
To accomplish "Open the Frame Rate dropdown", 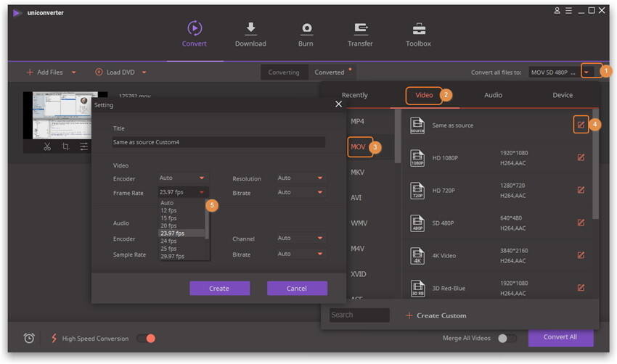I will [x=182, y=192].
